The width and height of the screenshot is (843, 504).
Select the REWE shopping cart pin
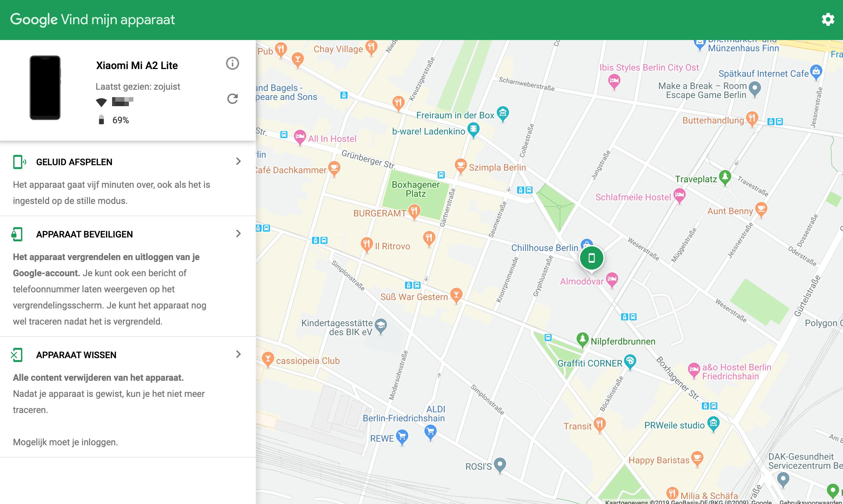[x=402, y=436]
